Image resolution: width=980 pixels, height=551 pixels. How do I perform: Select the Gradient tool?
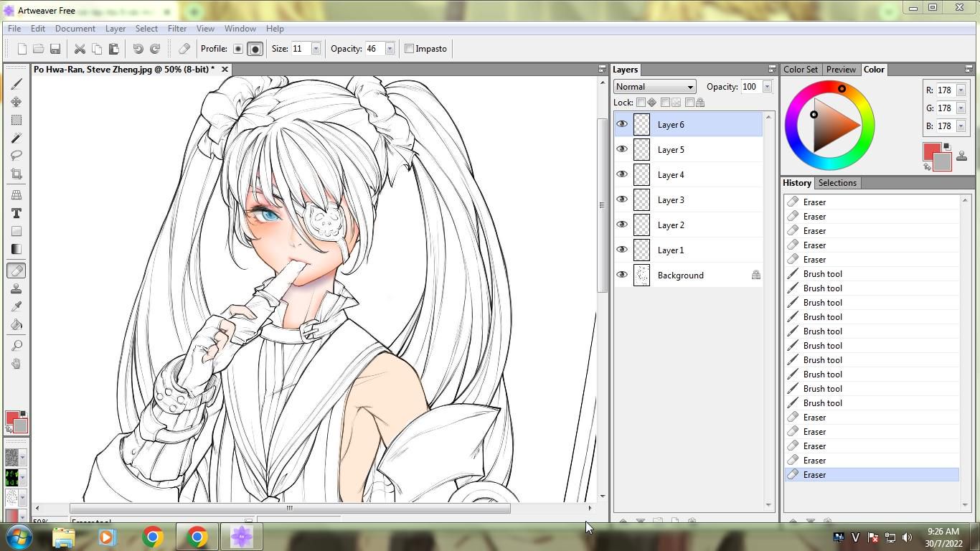pos(17,249)
